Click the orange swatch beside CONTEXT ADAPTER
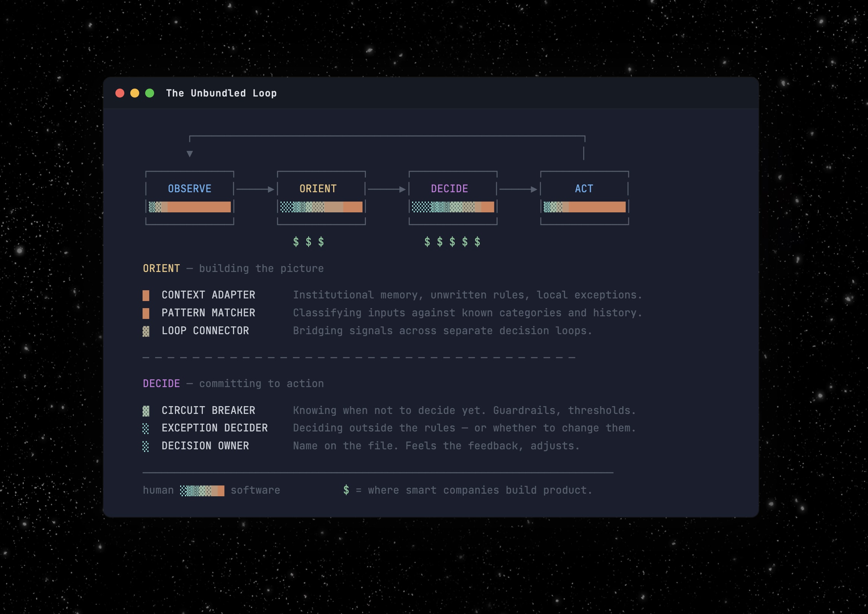 click(x=146, y=295)
